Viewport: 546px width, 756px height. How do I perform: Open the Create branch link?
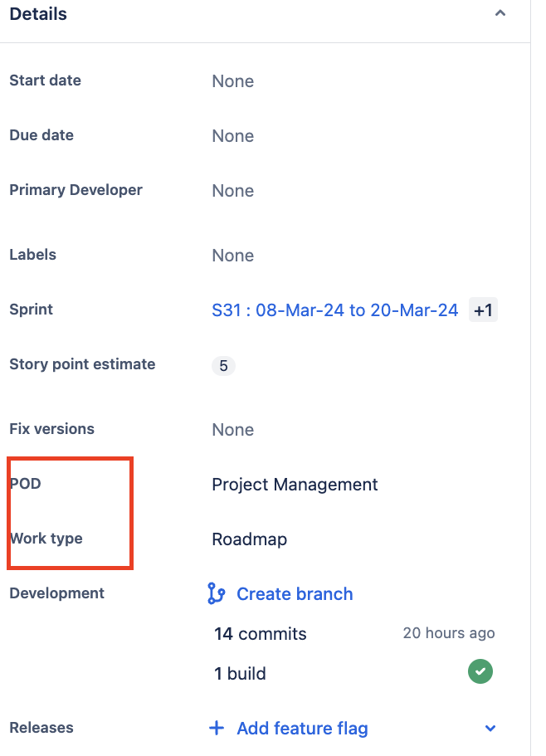point(295,593)
